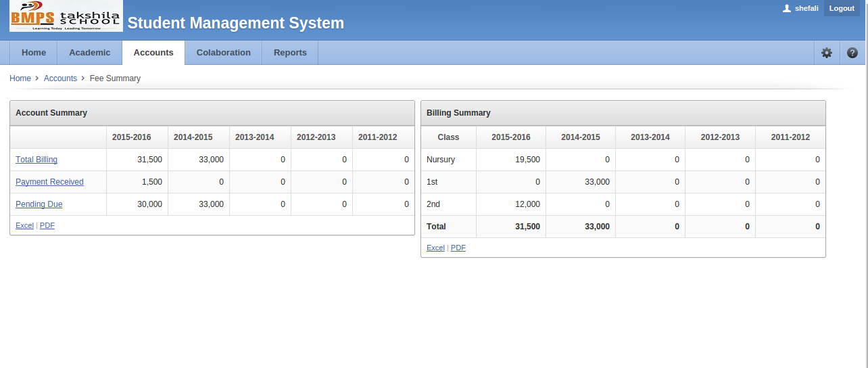Export Account Summary to Excel
This screenshot has height=368, width=868.
(x=24, y=226)
